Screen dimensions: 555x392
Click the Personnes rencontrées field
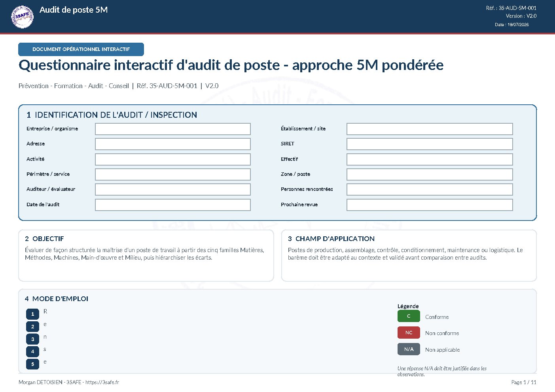pos(430,189)
